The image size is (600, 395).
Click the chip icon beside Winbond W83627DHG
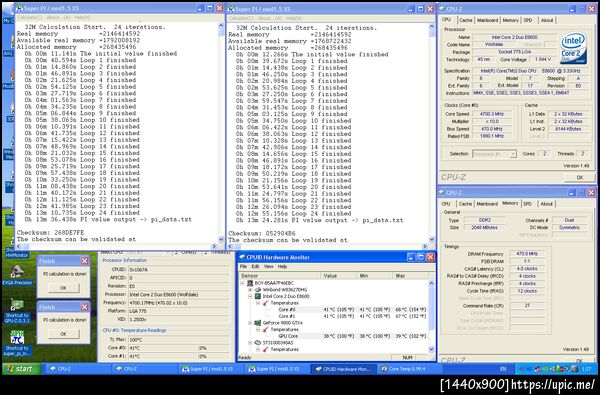[257, 290]
